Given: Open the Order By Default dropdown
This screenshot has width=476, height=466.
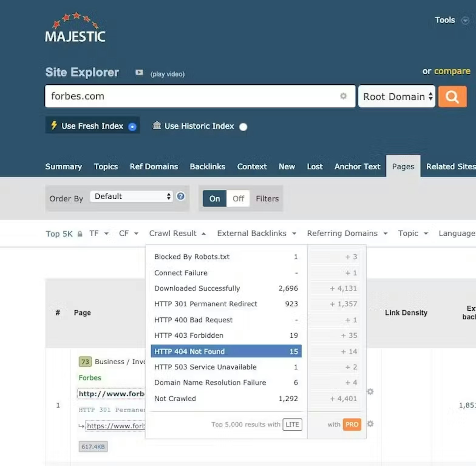Looking at the screenshot, I should [x=131, y=196].
